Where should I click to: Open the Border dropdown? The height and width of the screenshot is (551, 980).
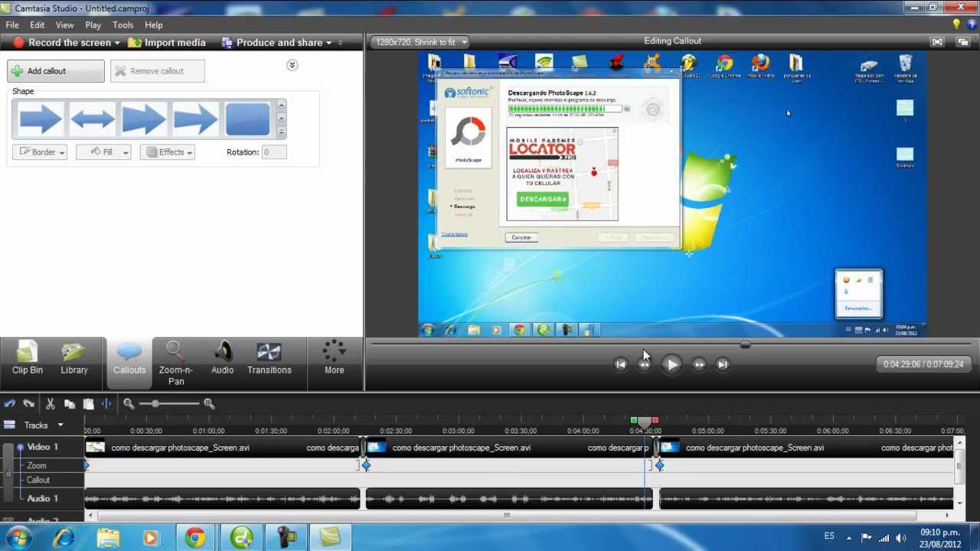(x=40, y=152)
